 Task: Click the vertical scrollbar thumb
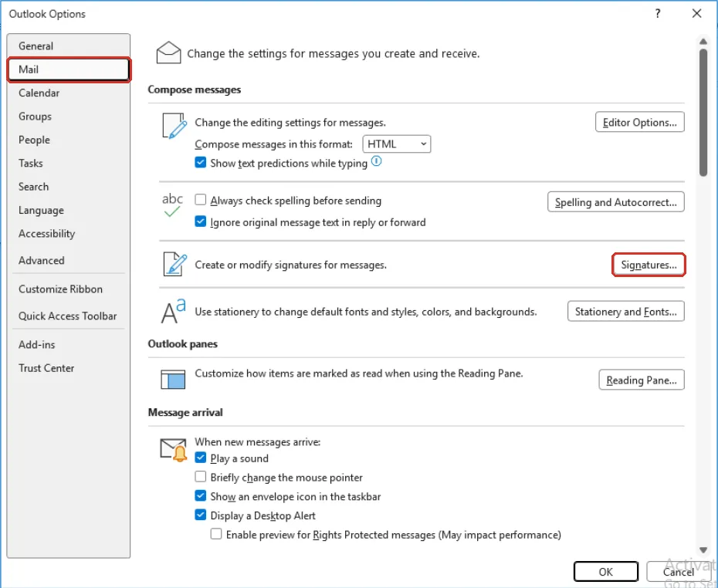pos(703,112)
